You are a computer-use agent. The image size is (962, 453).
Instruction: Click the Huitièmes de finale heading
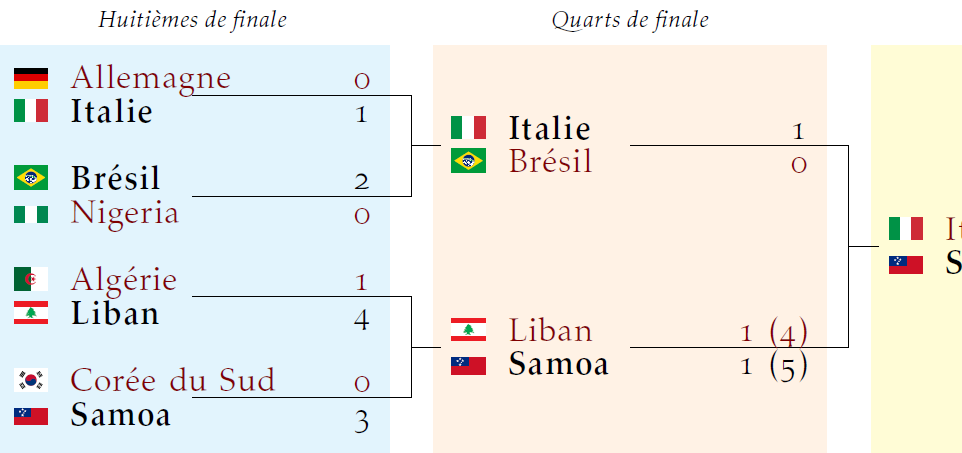coord(193,20)
